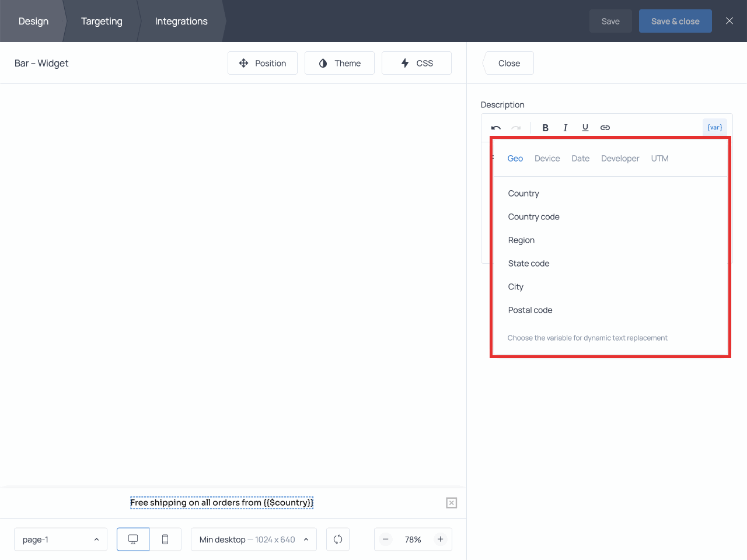This screenshot has width=747, height=560.
Task: Click the Save & close button
Action: [675, 21]
